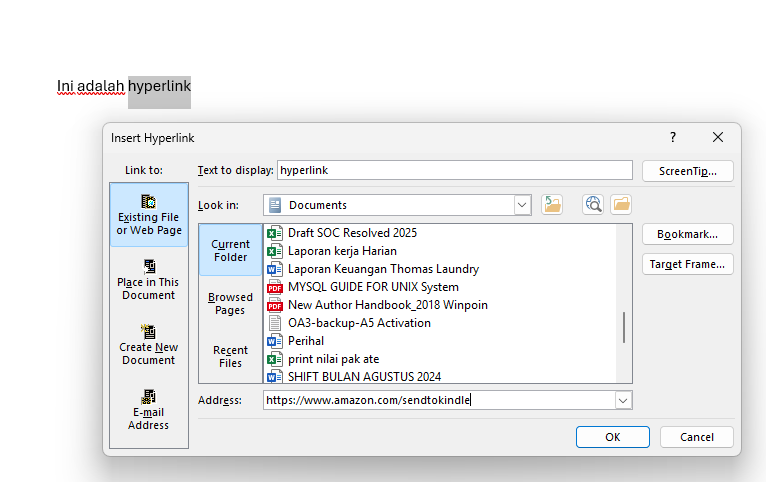
Task: Select Existing File or Web Page option
Action: (149, 217)
